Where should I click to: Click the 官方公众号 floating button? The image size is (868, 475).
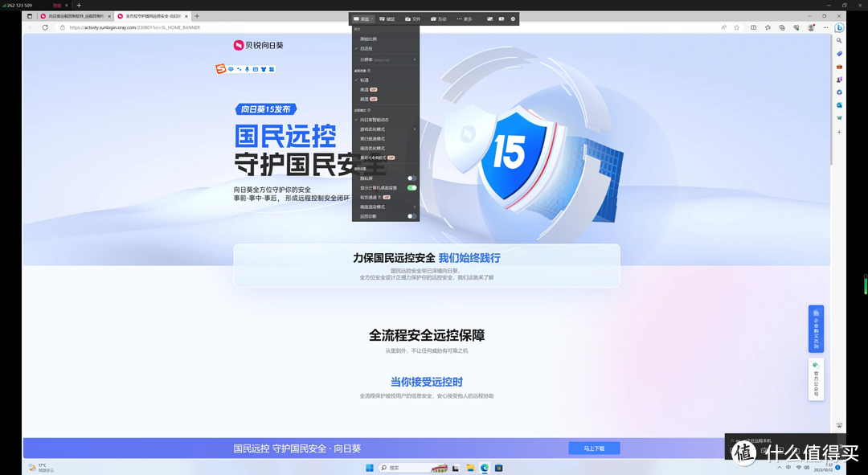click(x=816, y=379)
